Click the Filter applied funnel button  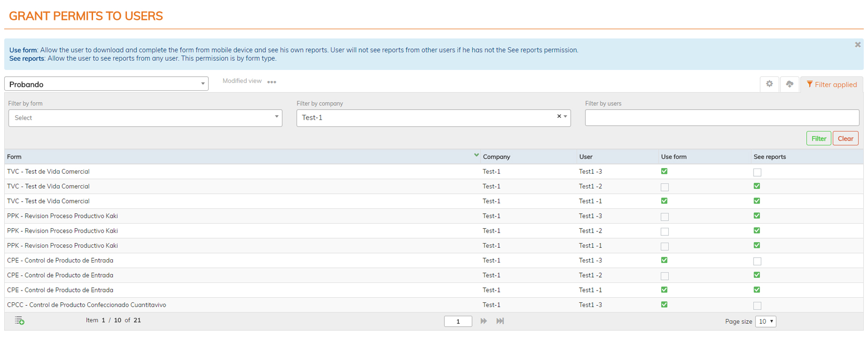[831, 84]
